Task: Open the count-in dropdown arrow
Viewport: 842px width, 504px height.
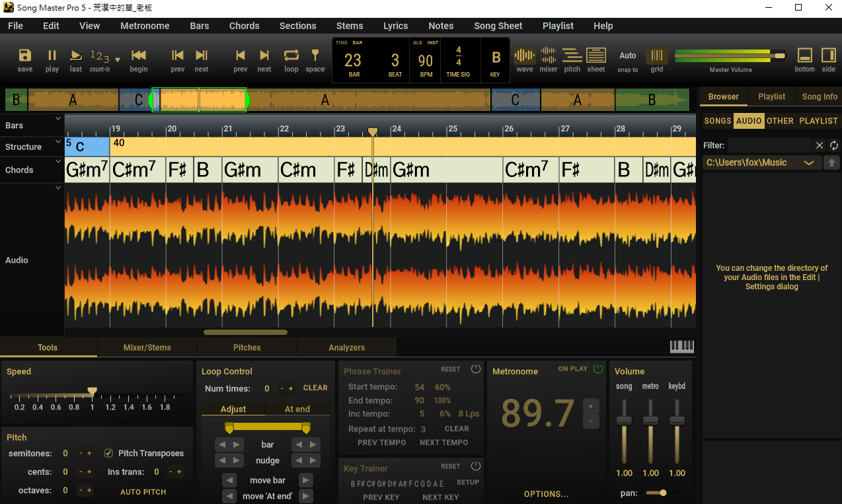Action: [x=118, y=59]
